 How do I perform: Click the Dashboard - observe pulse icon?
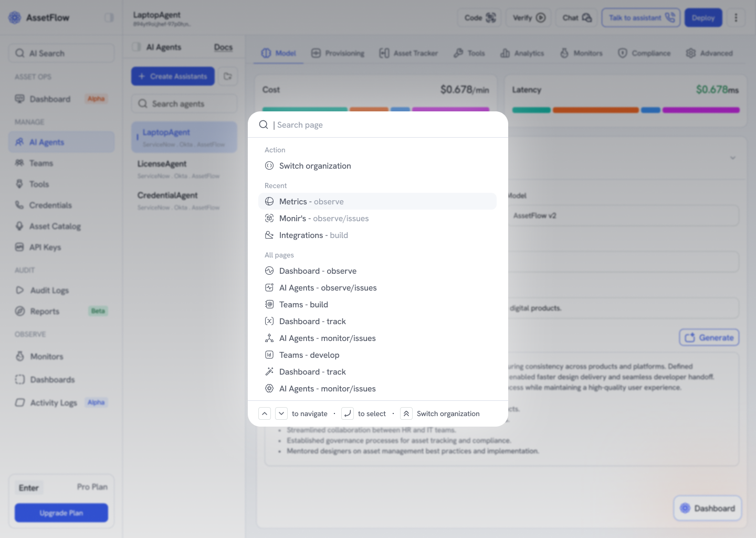(x=269, y=271)
